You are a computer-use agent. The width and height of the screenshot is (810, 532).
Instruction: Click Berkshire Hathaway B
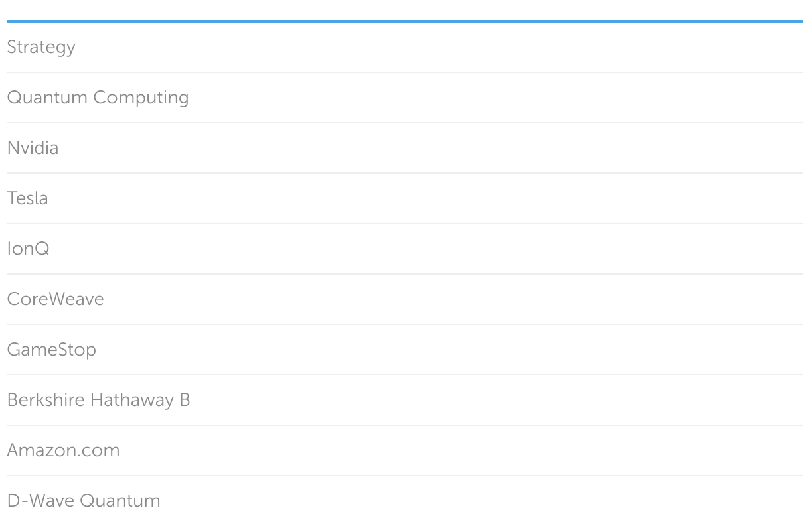pos(98,400)
